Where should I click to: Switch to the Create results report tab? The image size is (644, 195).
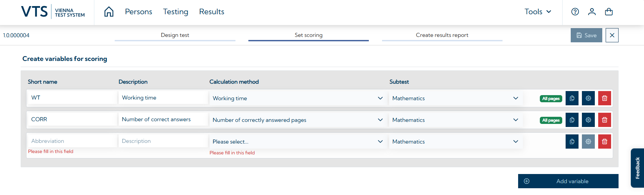pyautogui.click(x=442, y=35)
